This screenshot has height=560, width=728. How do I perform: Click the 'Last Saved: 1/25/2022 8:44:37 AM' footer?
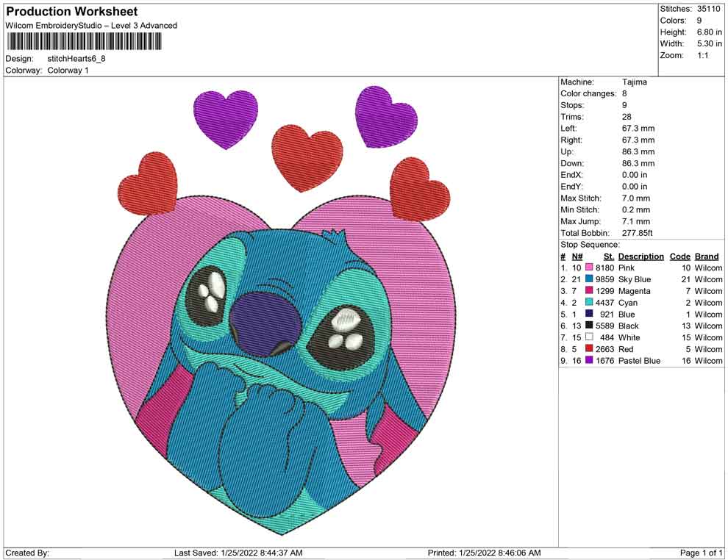pos(238,553)
